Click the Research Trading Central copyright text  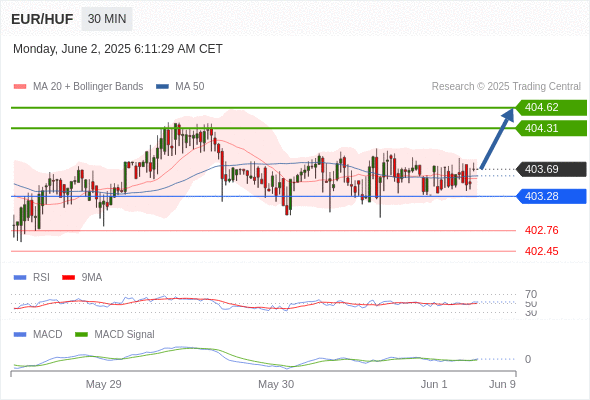coord(506,87)
